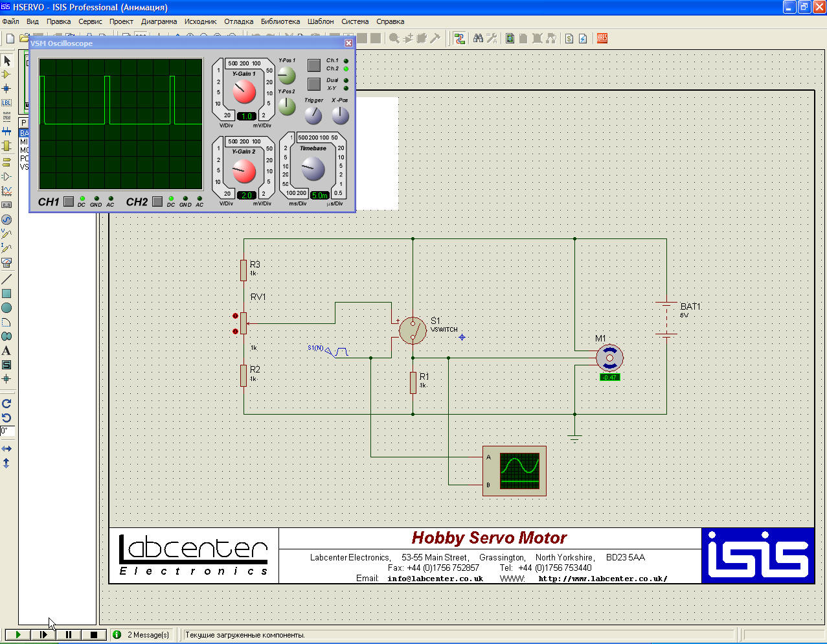Open the Диаграмма menu
The height and width of the screenshot is (644, 827).
159,21
